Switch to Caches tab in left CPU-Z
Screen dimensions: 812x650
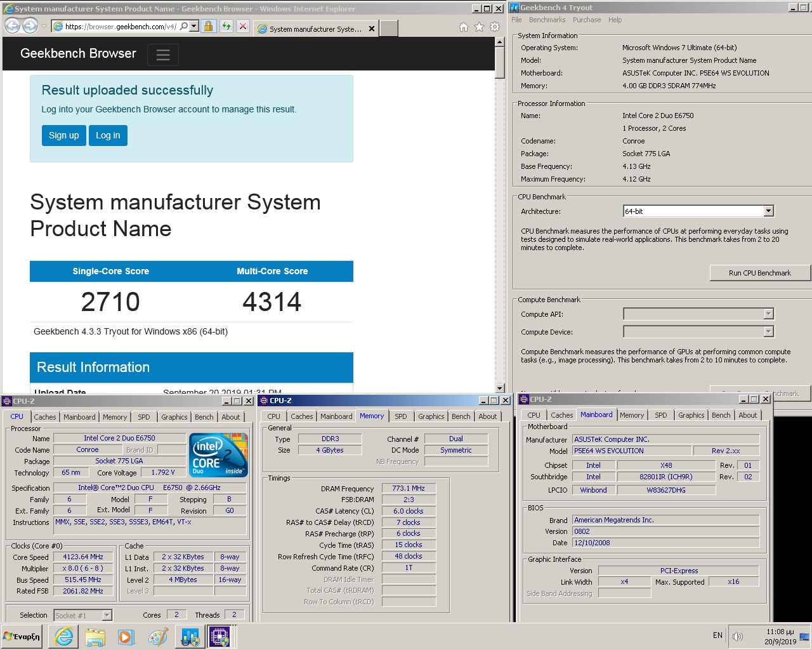(x=44, y=417)
